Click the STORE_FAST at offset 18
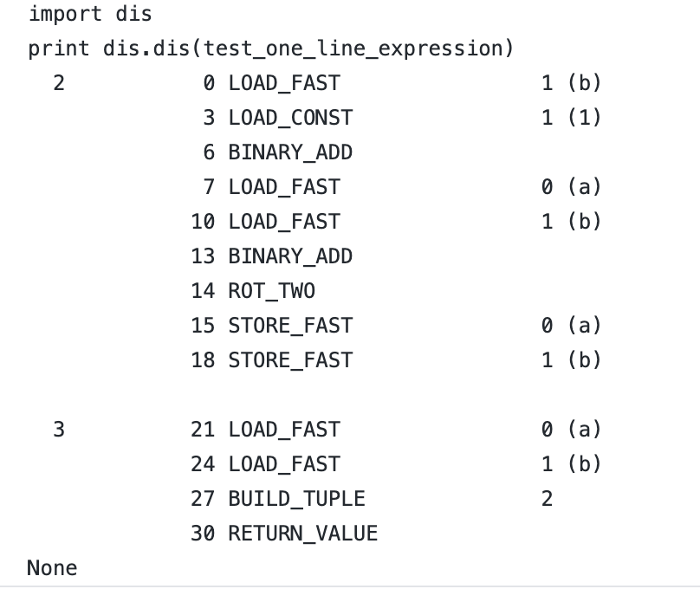The width and height of the screenshot is (700, 589). click(x=290, y=360)
